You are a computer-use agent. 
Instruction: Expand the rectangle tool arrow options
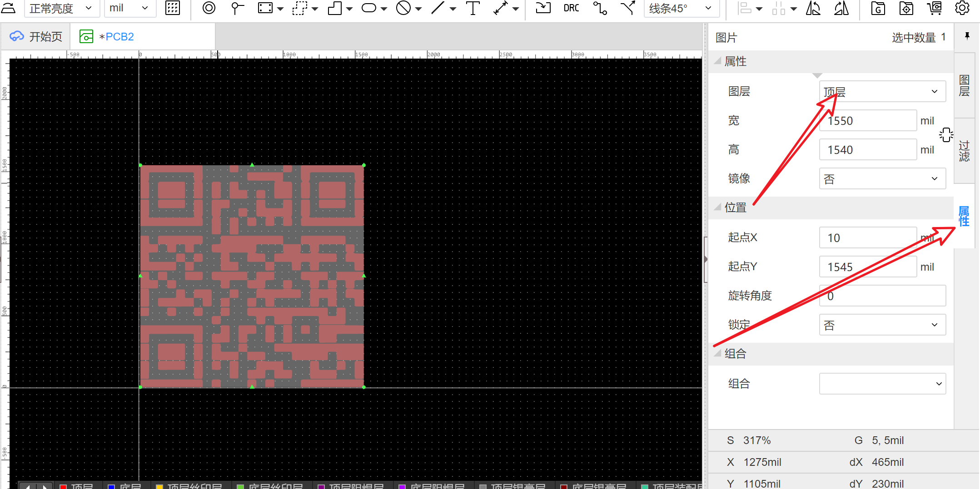(x=280, y=9)
